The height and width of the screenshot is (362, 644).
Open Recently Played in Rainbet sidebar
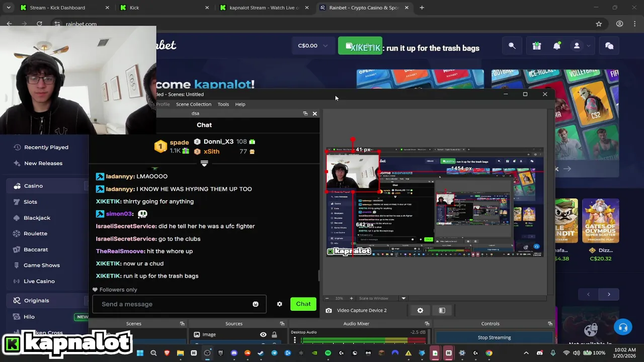coord(46,147)
